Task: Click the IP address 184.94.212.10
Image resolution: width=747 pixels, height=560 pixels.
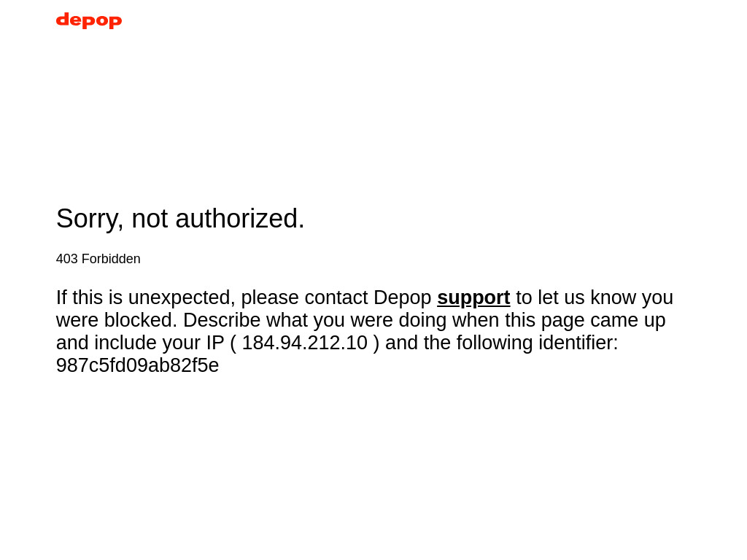Action: (x=304, y=343)
